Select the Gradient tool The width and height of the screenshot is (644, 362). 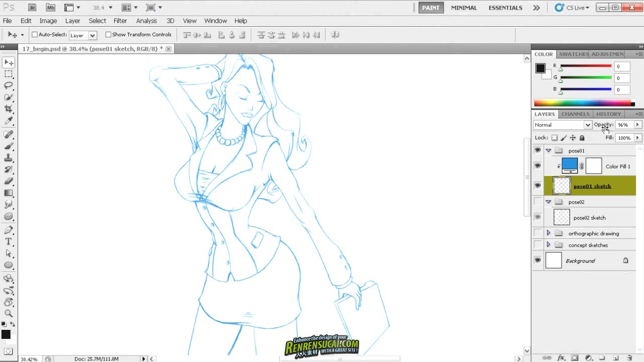9,193
